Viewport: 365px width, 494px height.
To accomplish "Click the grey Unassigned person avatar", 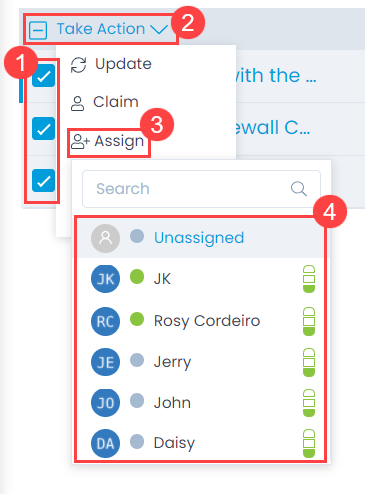I will [x=105, y=238].
